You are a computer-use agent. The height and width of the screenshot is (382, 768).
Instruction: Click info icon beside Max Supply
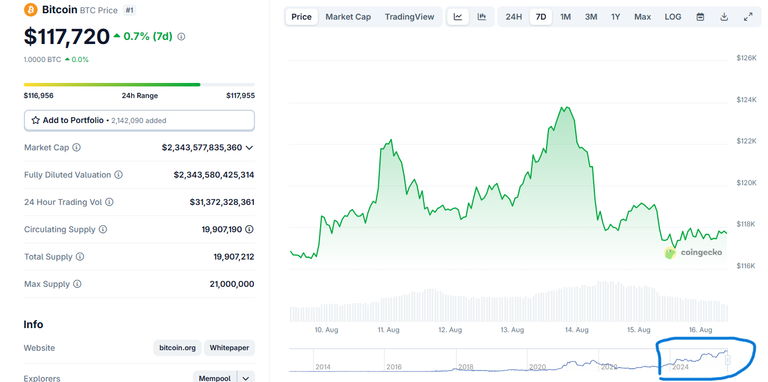point(77,284)
